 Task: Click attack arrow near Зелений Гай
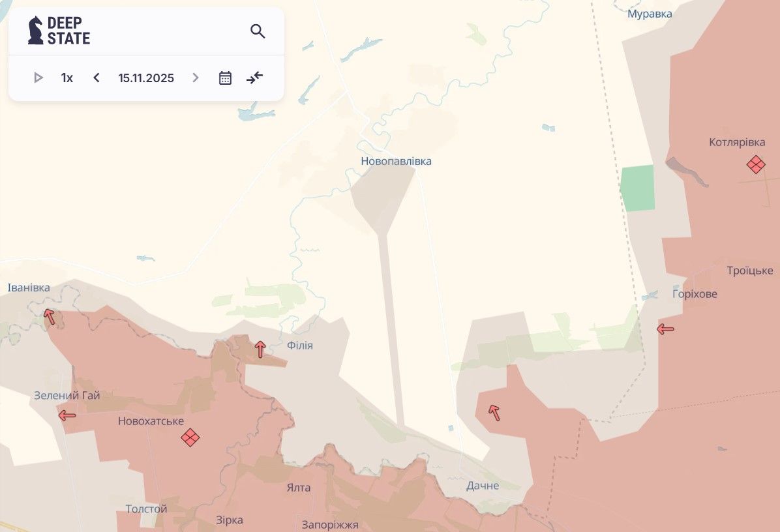pos(67,415)
